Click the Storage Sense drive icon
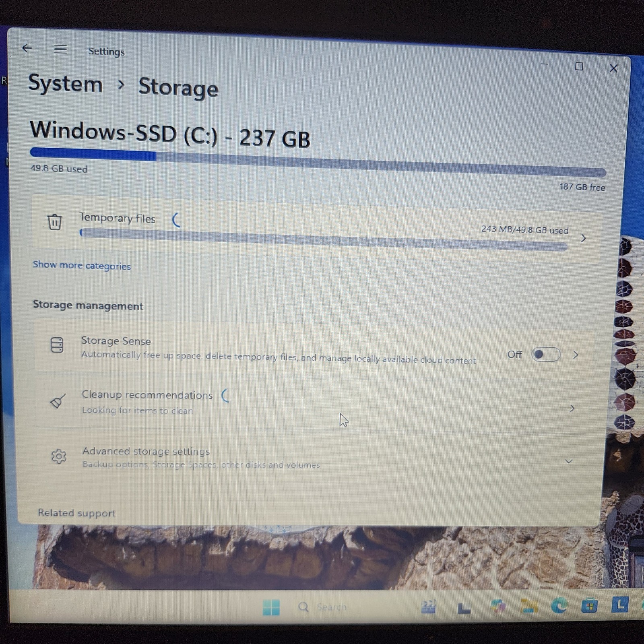644x644 pixels. click(57, 345)
